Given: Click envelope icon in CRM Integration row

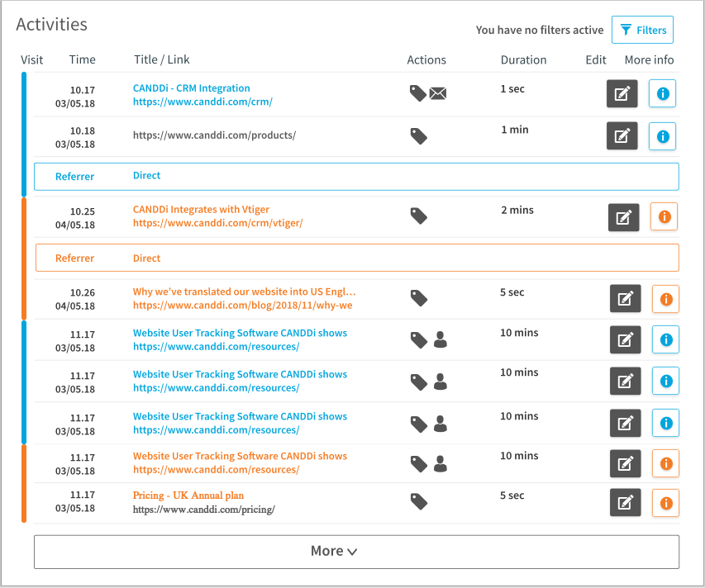Looking at the screenshot, I should coord(438,93).
